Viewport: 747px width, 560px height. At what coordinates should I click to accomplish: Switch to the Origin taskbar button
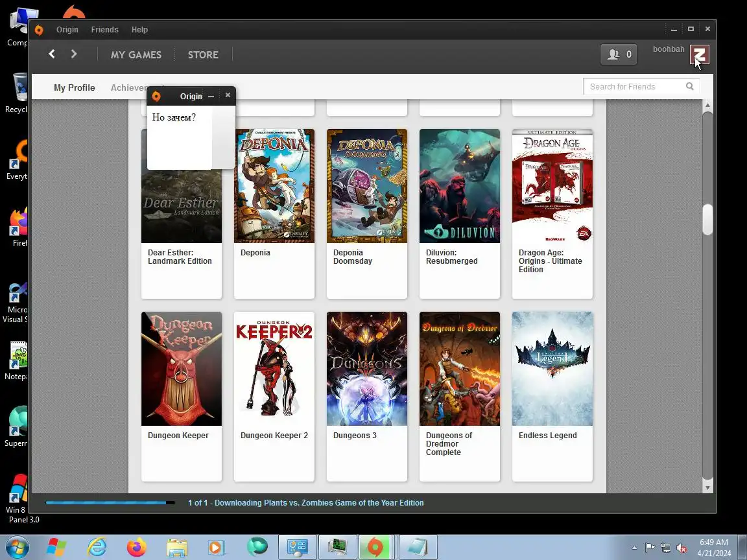pyautogui.click(x=376, y=547)
